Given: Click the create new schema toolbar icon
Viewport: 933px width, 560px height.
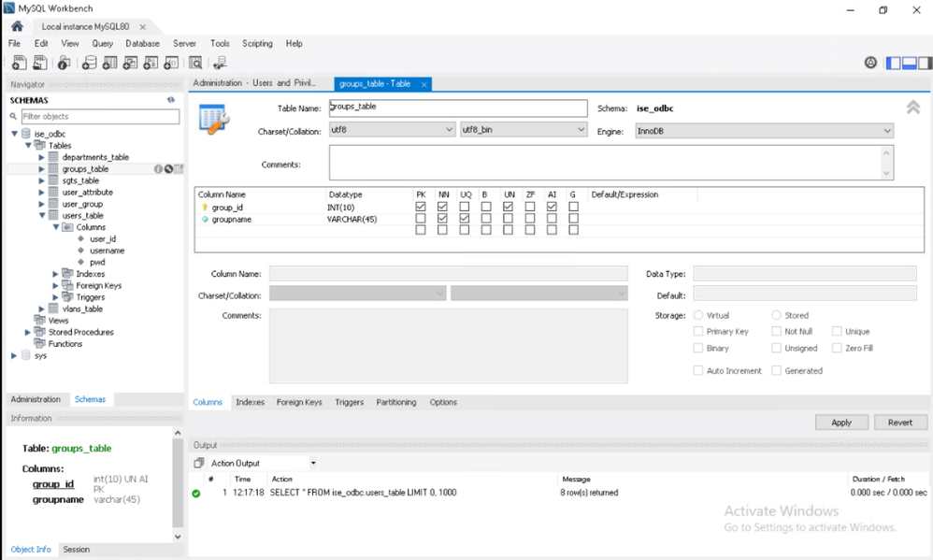Looking at the screenshot, I should (89, 62).
